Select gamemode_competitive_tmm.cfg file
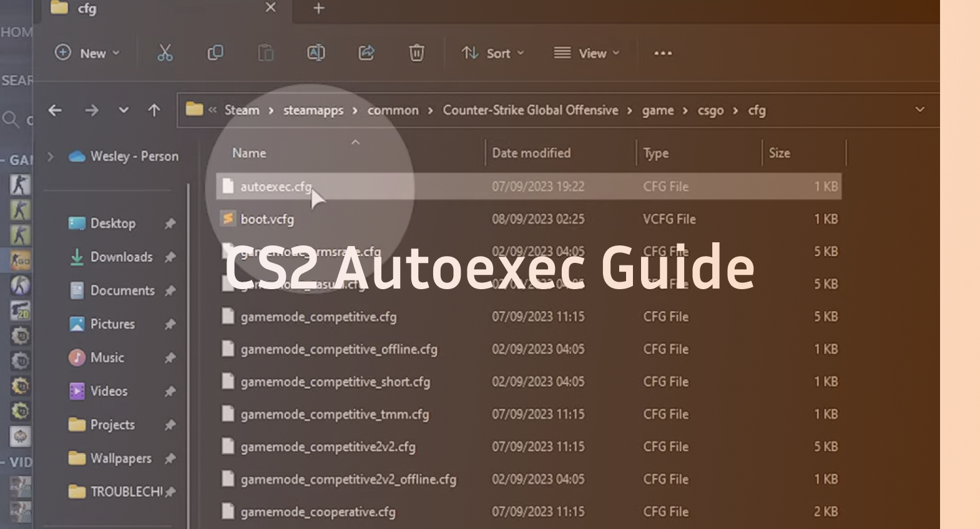 335,414
